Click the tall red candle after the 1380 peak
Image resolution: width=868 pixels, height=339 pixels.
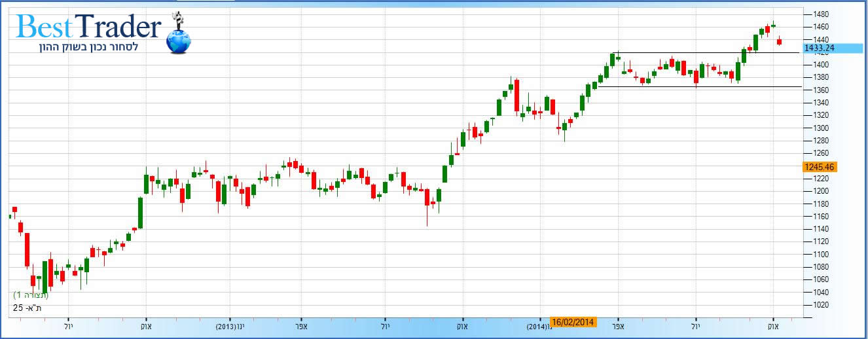tap(516, 95)
